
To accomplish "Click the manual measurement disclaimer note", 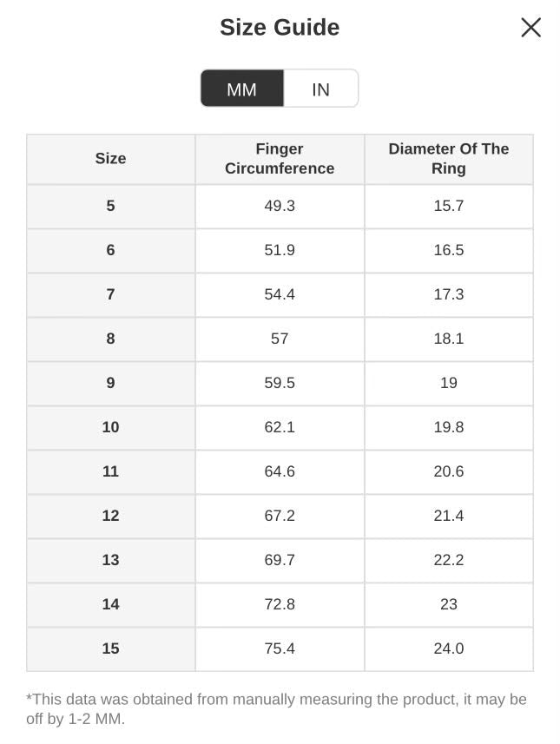I will point(276,709).
